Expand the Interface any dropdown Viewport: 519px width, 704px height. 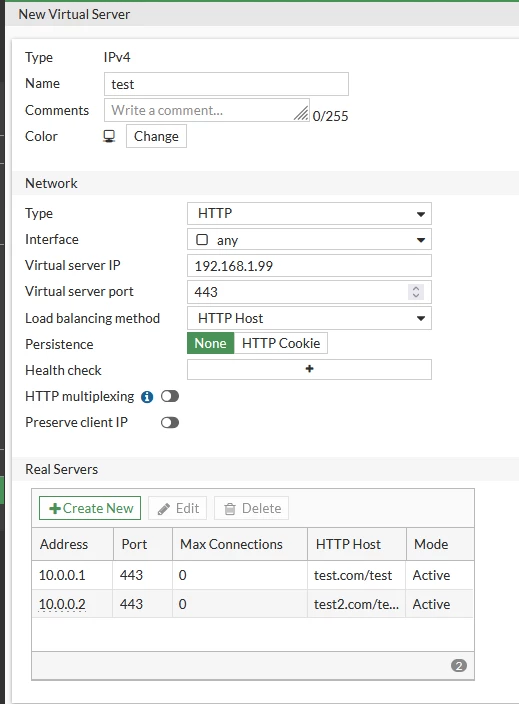pos(309,240)
